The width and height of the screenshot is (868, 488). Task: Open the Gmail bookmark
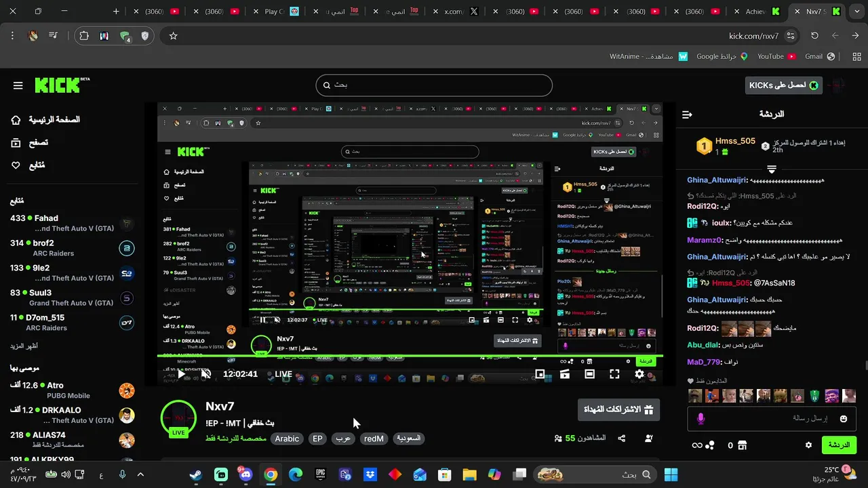820,56
